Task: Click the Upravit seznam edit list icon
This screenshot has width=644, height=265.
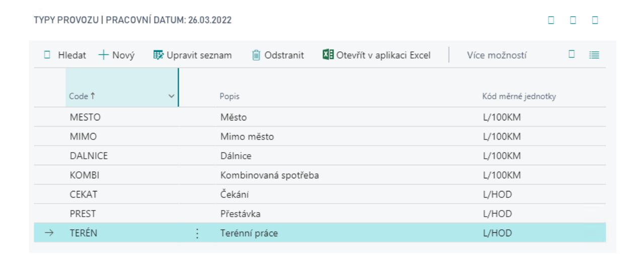Action: [x=158, y=55]
